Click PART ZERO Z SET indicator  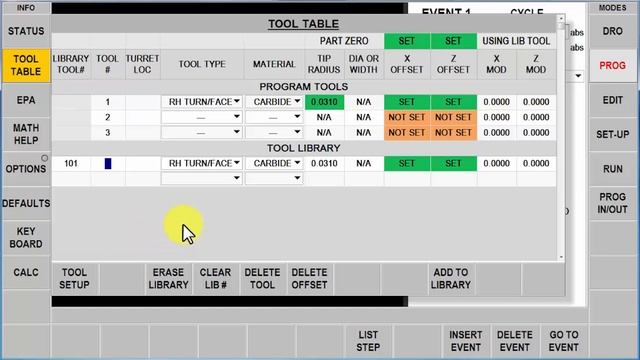[453, 41]
